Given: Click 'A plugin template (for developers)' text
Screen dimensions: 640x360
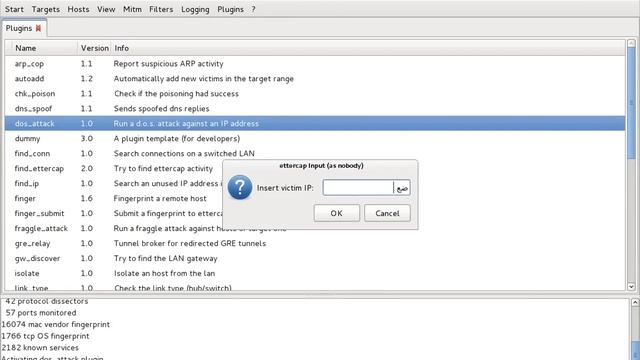Looking at the screenshot, I should coord(177,138).
